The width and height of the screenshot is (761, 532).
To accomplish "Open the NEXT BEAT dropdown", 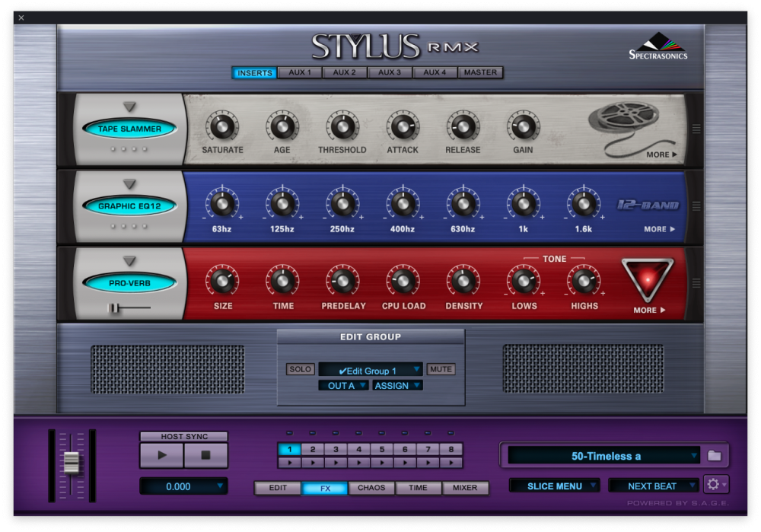I will (654, 486).
